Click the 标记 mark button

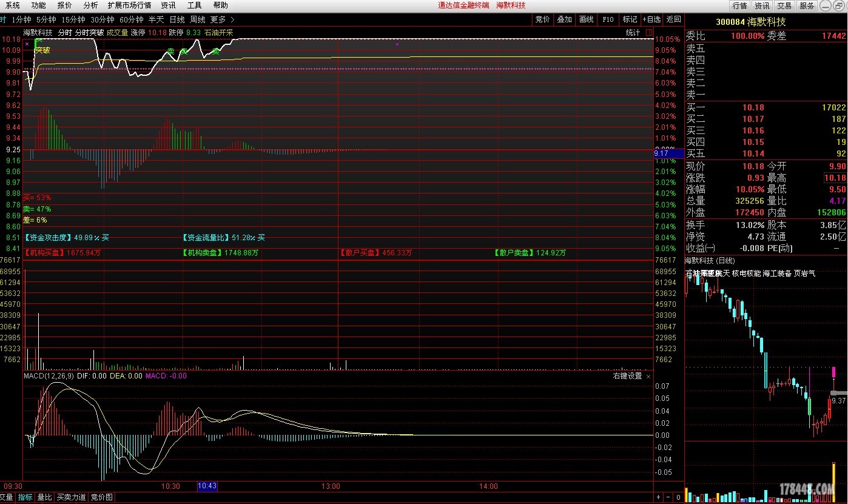pyautogui.click(x=630, y=19)
